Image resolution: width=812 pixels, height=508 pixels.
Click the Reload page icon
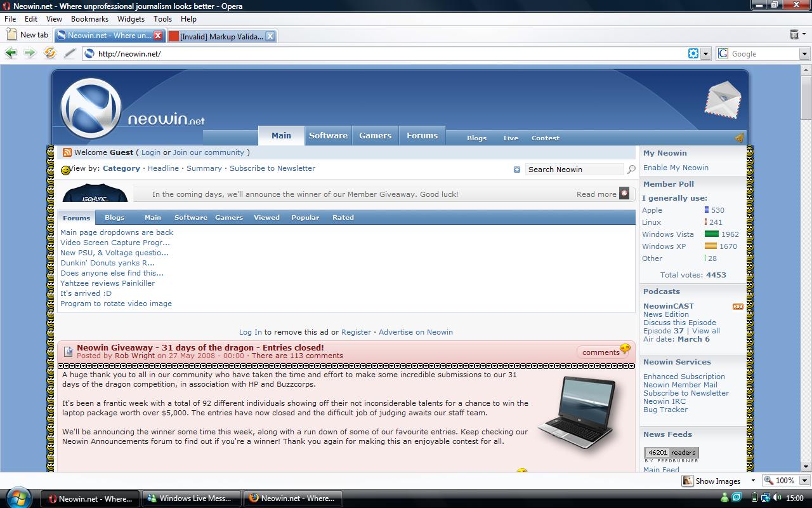(x=49, y=53)
